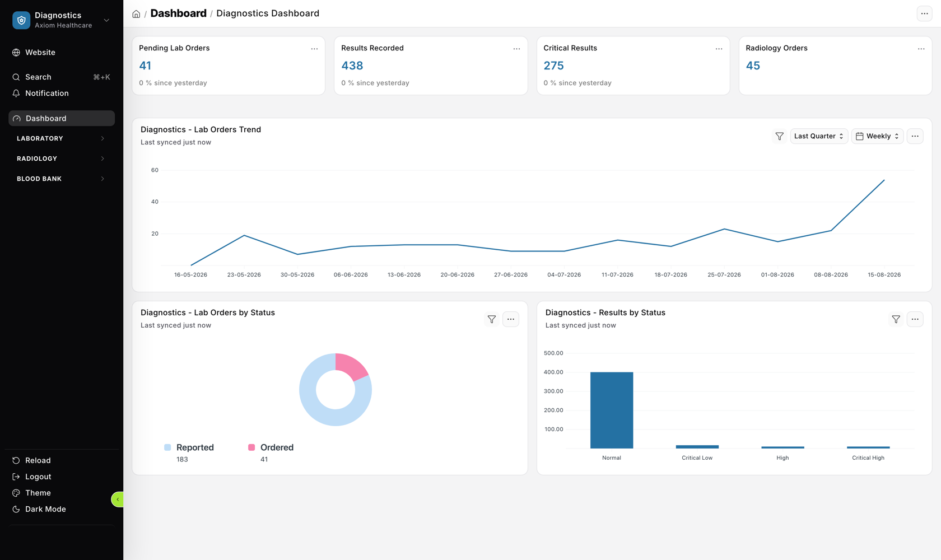941x560 pixels.
Task: Click the Radiology Orders value 45
Action: [753, 66]
